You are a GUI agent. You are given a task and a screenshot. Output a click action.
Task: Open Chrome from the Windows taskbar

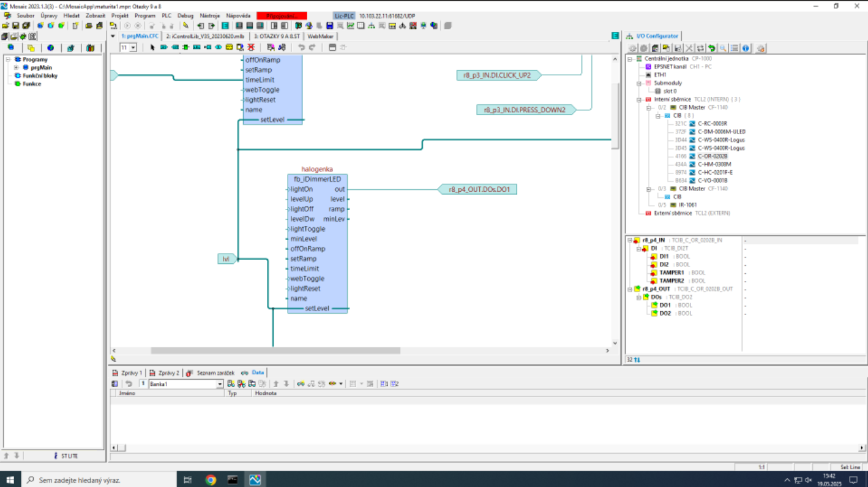(211, 480)
